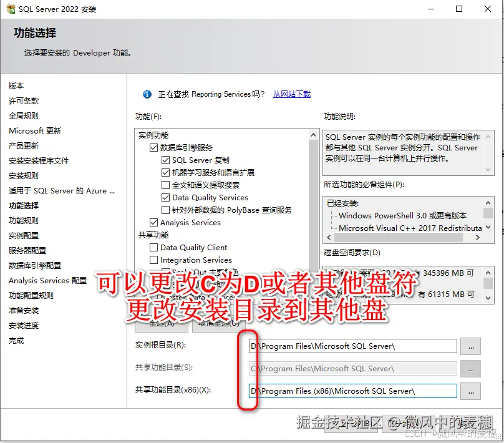
Task: Select the 版本 step in sidebar
Action: (x=16, y=86)
